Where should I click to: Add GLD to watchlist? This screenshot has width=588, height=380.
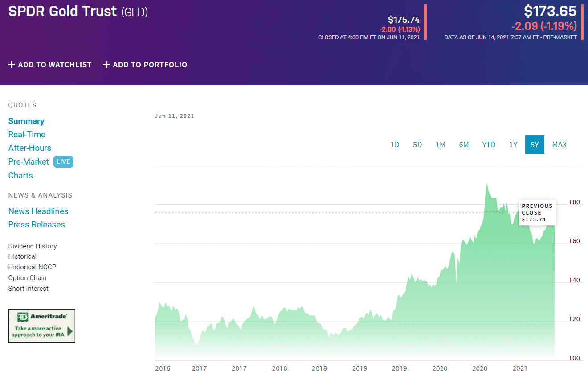[50, 65]
